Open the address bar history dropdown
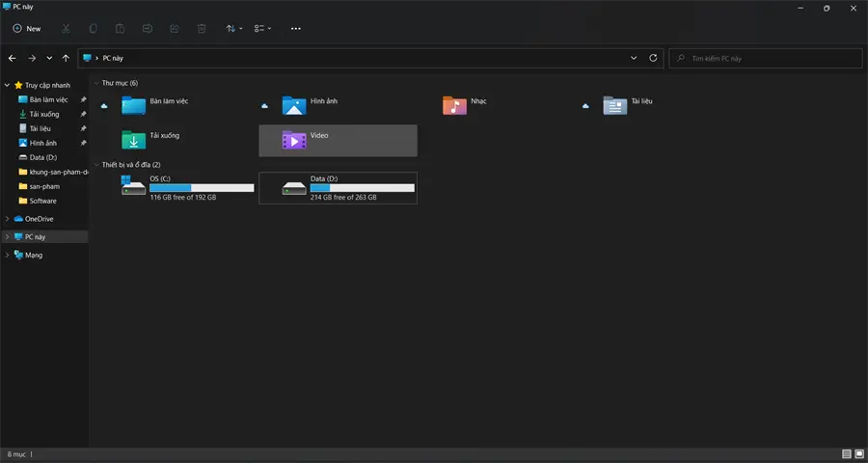 634,58
